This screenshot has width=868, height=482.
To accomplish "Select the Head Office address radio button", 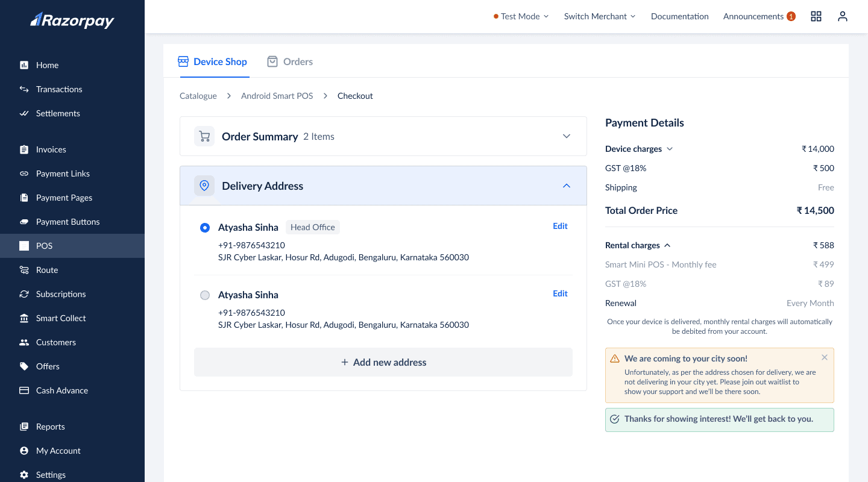I will tap(205, 228).
